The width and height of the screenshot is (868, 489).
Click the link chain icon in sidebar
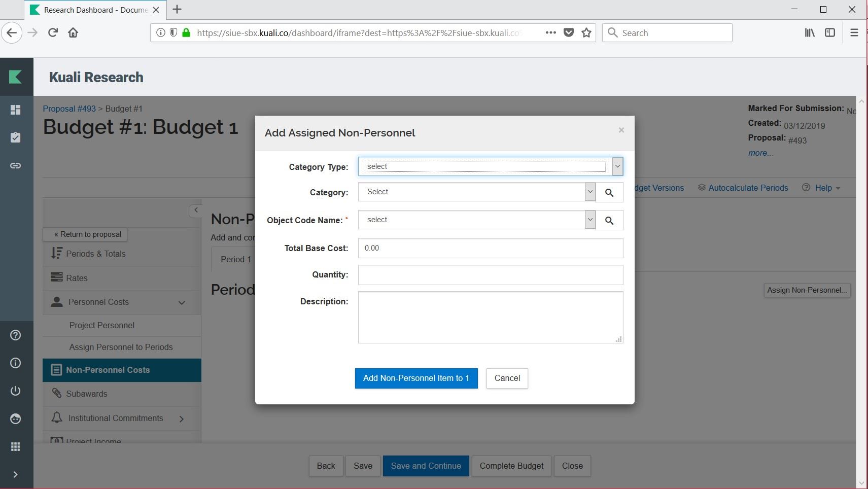pos(16,165)
